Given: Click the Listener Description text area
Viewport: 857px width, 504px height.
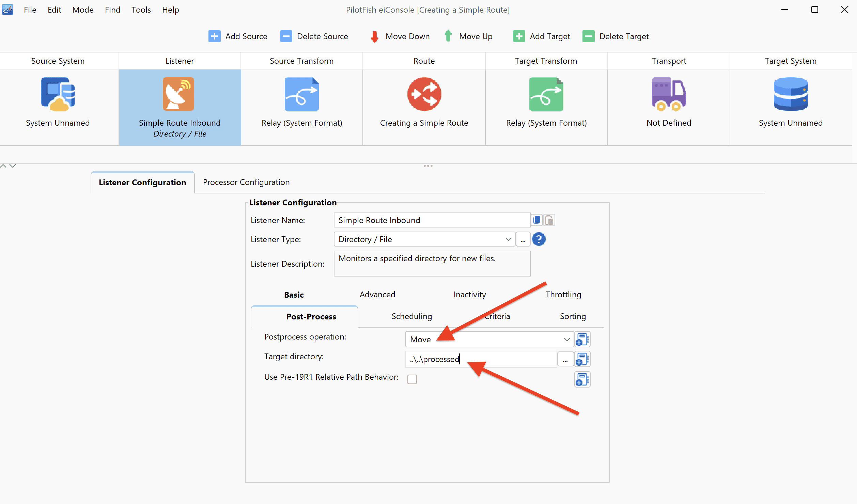Looking at the screenshot, I should 432,264.
